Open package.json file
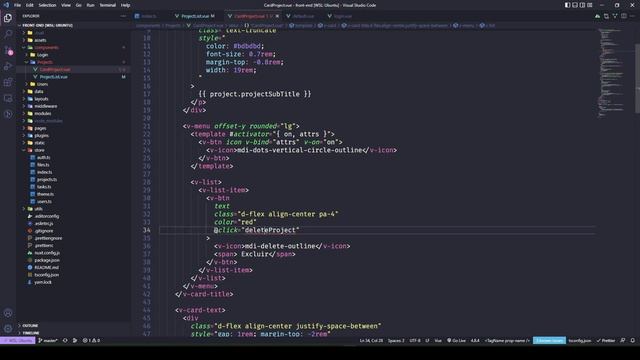The height and width of the screenshot is (360, 640). (47, 260)
